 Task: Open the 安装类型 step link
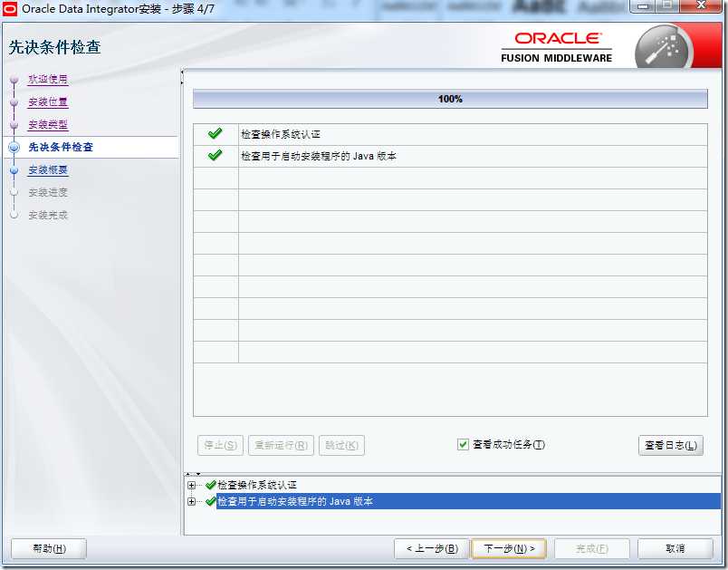tap(48, 124)
